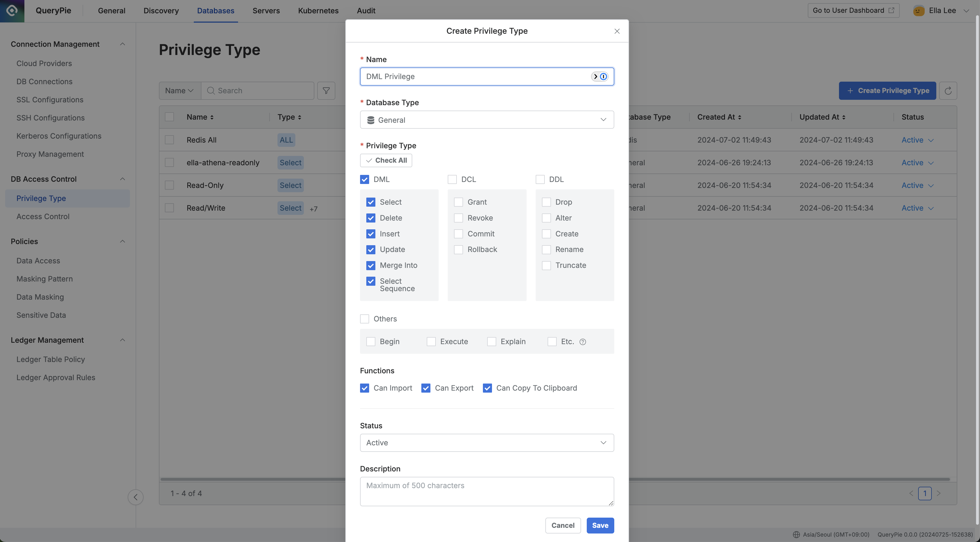
Task: Click the horizontal table scrollbar
Action: 251,479
